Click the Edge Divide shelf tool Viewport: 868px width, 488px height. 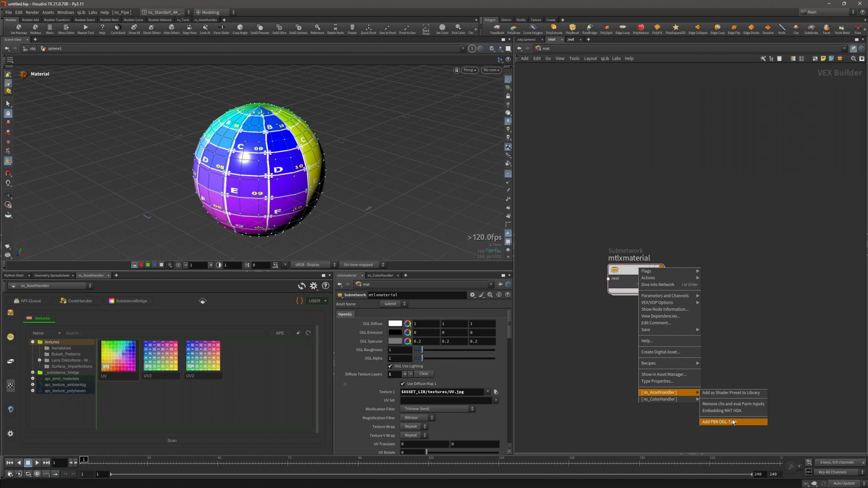751,29
